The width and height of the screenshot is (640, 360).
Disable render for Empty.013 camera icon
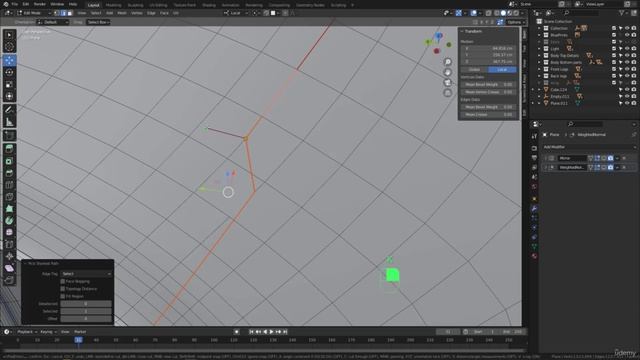pyautogui.click(x=633, y=96)
